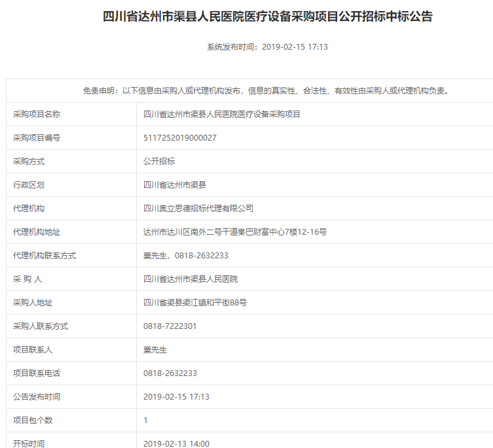Click the label 采购项目名称
The height and width of the screenshot is (448, 493).
(x=37, y=114)
